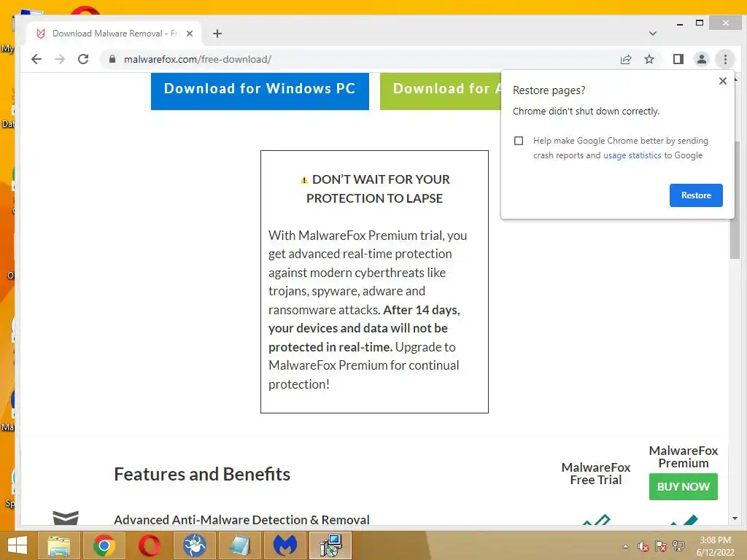The width and height of the screenshot is (747, 560).
Task: Download MalwareFox for Windows PC
Action: click(x=260, y=90)
